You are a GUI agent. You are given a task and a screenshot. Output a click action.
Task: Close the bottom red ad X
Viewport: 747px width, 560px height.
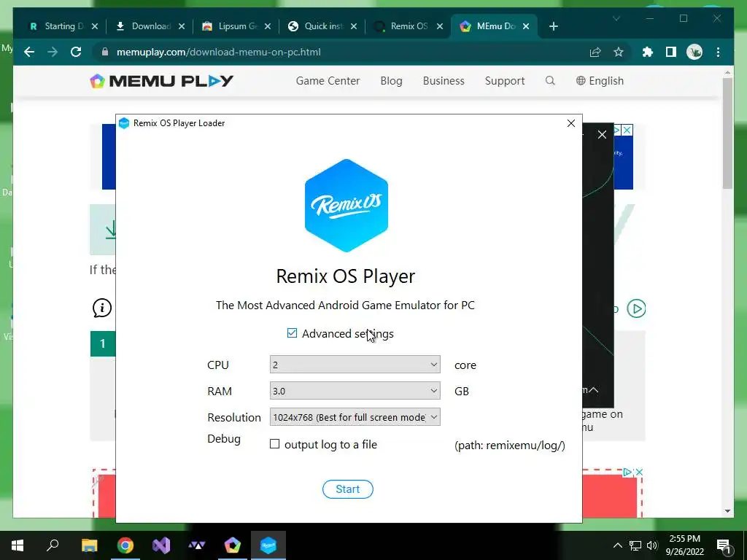tap(639, 472)
